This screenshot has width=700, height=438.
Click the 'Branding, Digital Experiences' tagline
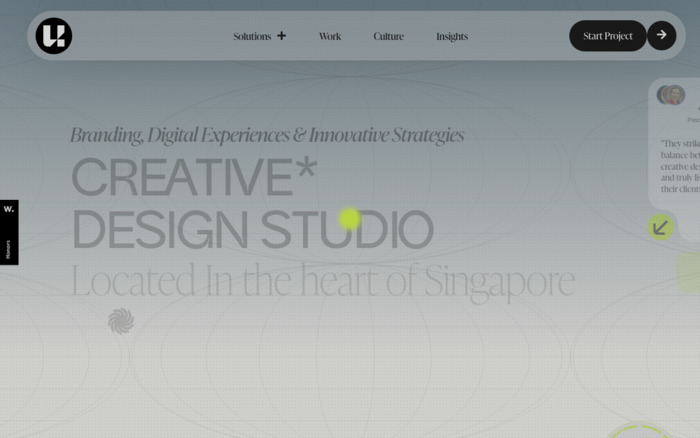[x=267, y=135]
